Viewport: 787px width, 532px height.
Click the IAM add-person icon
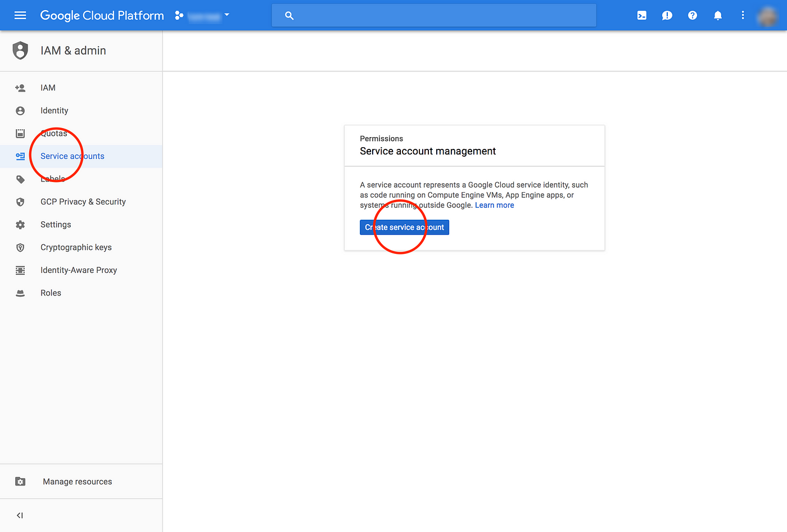pyautogui.click(x=20, y=88)
